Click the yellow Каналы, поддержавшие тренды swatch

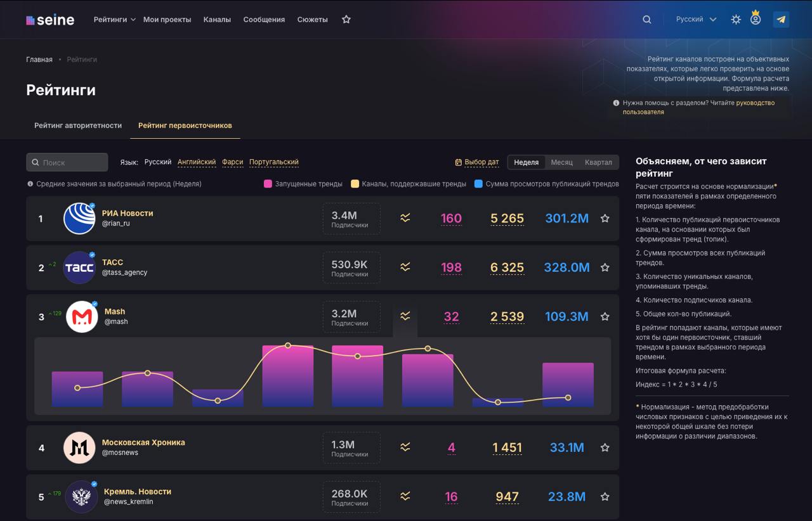[355, 184]
